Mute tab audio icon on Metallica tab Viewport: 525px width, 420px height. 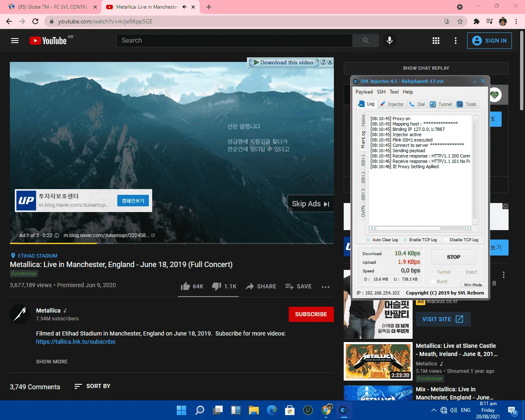185,7
